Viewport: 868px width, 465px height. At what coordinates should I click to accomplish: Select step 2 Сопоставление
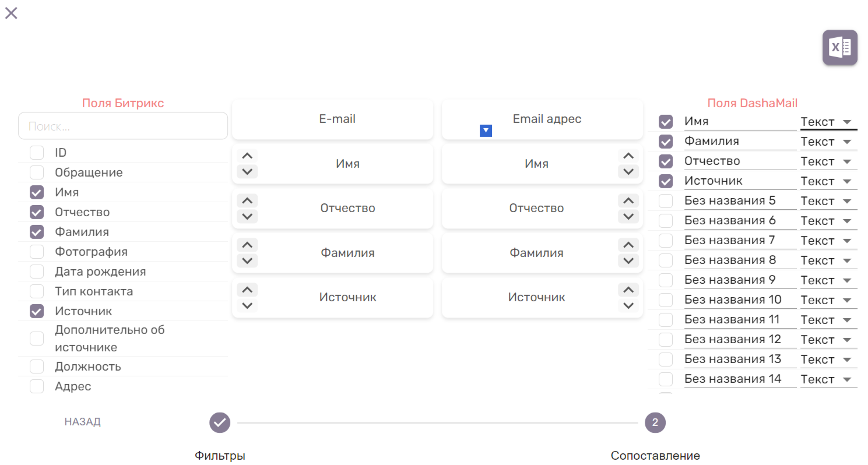click(x=655, y=422)
